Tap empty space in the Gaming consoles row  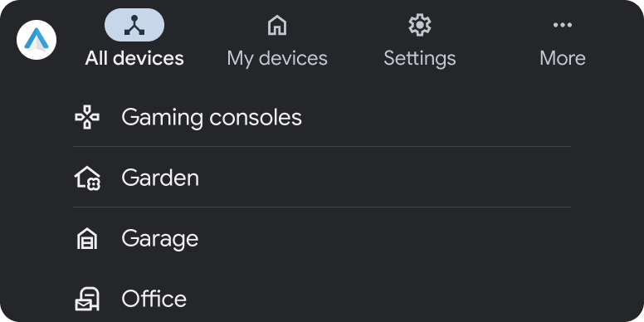pyautogui.click(x=436, y=117)
